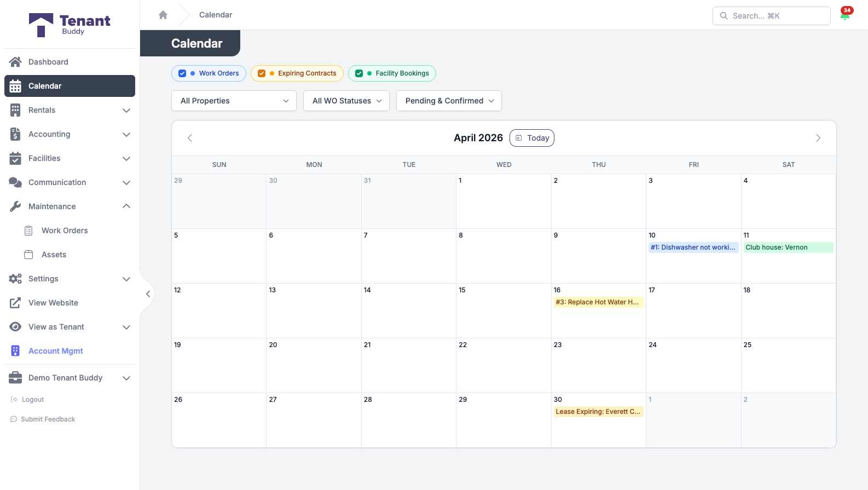Click the View Website external link icon
The width and height of the screenshot is (868, 490).
click(15, 303)
